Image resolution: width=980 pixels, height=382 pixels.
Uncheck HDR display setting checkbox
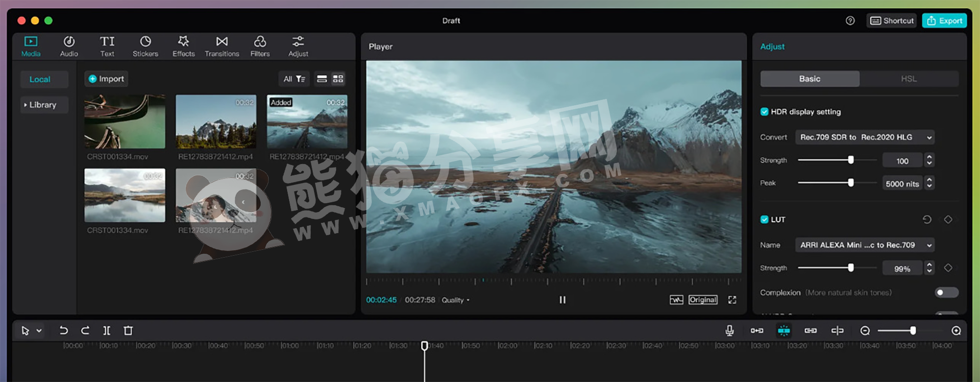coord(764,112)
